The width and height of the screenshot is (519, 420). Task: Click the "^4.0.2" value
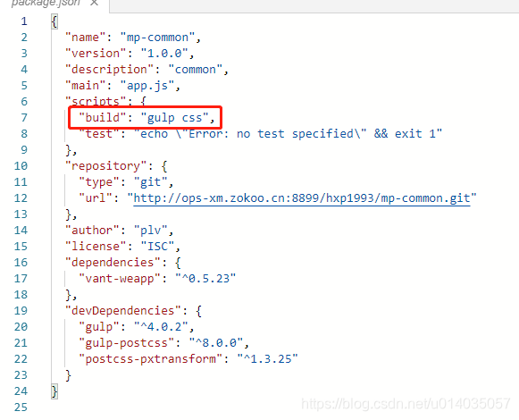tap(161, 327)
